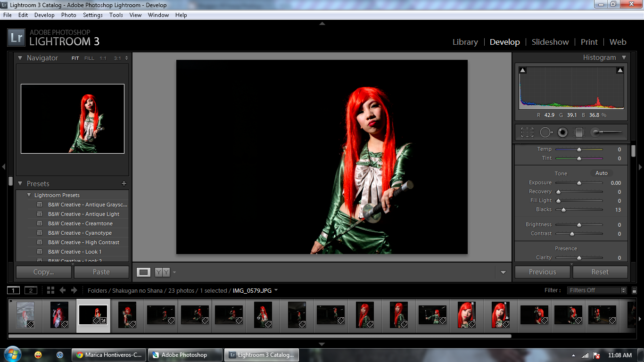This screenshot has width=644, height=362.
Task: Go forward with filmstrip right arrow
Action: [74, 290]
